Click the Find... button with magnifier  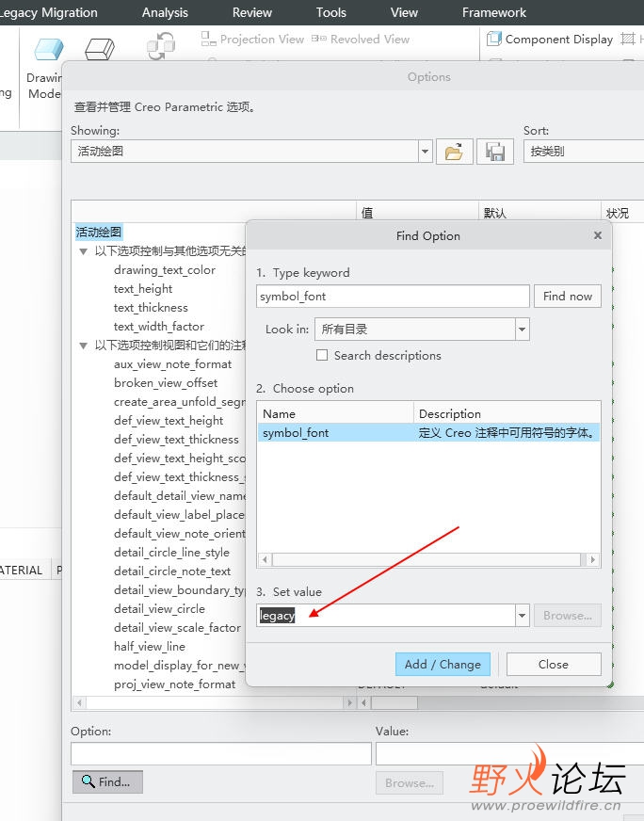107,781
